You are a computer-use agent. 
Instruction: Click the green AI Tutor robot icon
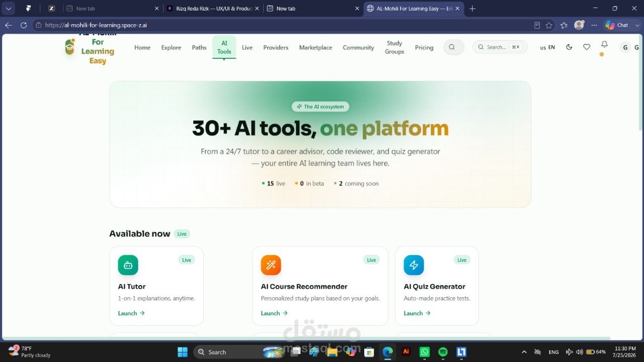tap(128, 265)
